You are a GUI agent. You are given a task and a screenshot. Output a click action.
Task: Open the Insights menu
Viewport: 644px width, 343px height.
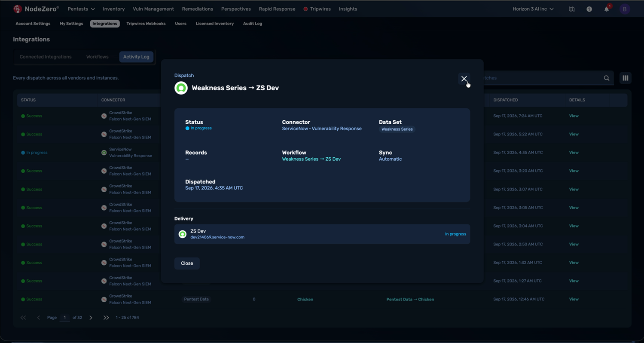(348, 9)
